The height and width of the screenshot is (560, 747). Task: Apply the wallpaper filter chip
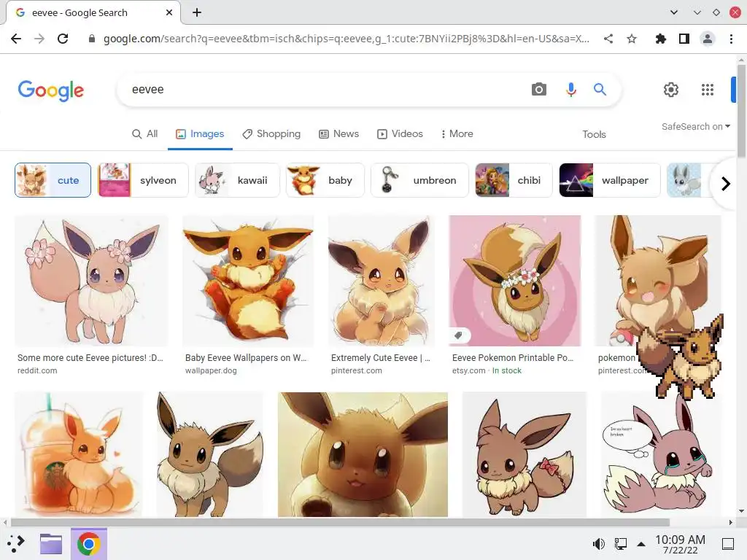pos(610,180)
